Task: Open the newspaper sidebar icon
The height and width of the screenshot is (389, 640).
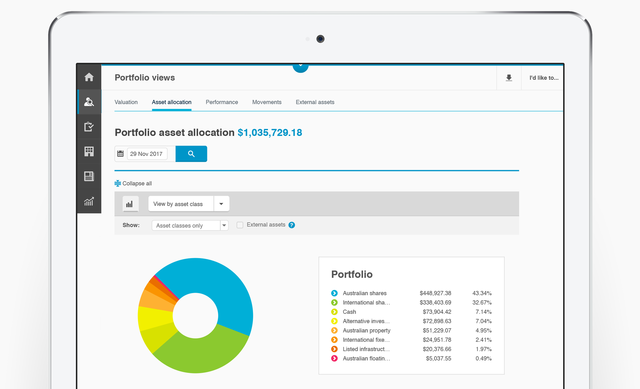Action: pyautogui.click(x=89, y=176)
